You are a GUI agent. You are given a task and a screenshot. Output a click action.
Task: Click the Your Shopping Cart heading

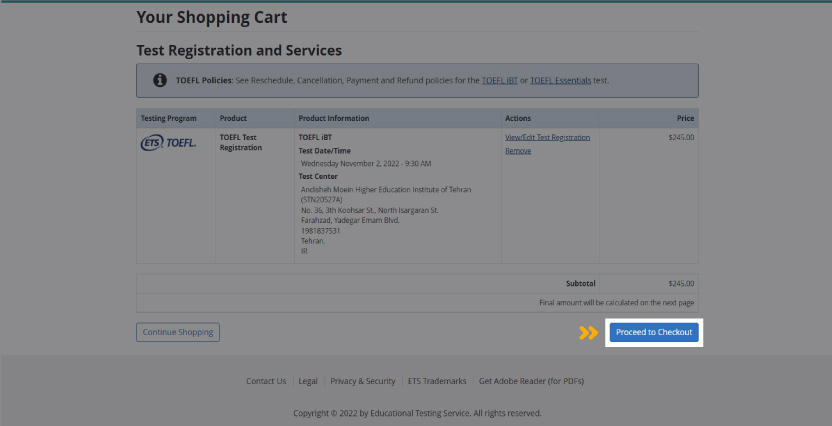tap(212, 18)
